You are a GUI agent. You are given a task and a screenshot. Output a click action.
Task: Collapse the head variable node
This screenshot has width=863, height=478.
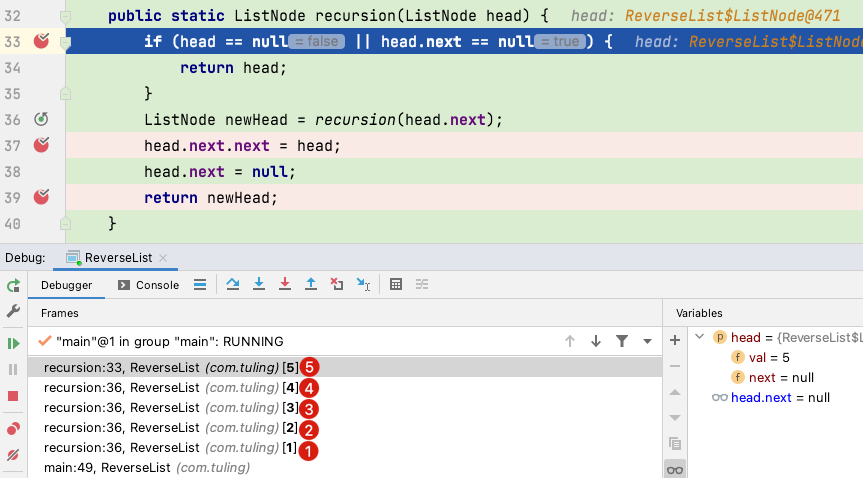click(700, 336)
